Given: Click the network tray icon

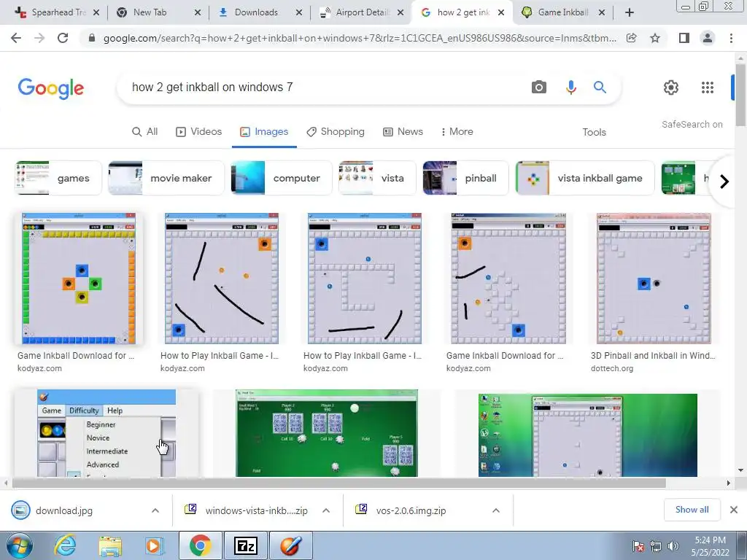Looking at the screenshot, I should click(x=656, y=546).
